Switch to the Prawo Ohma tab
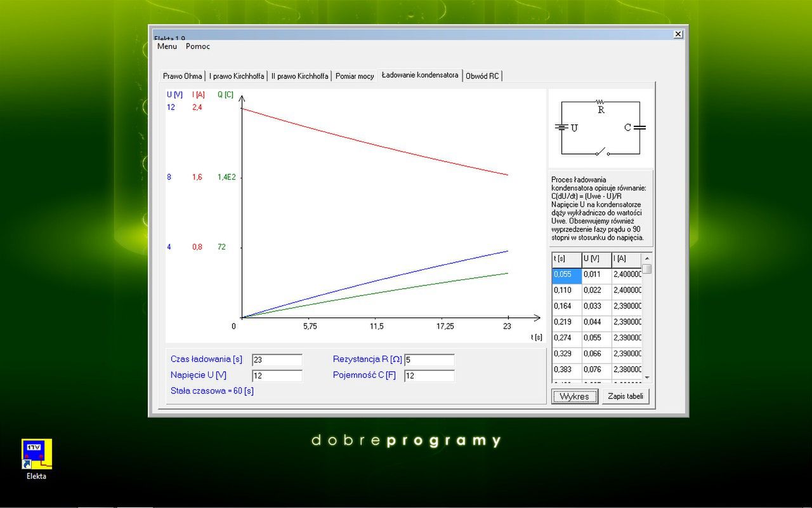Screen dimensions: 812x508 coord(183,76)
